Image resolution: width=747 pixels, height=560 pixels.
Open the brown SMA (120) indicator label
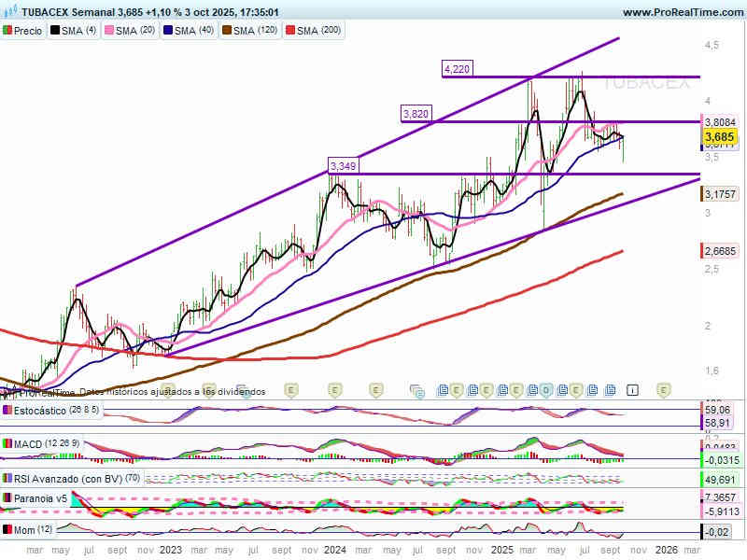pyautogui.click(x=255, y=31)
